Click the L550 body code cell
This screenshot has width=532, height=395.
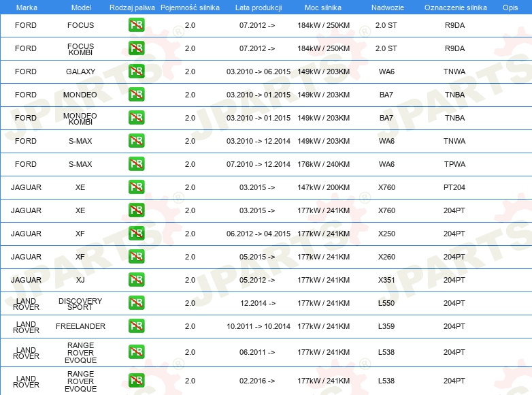point(386,303)
